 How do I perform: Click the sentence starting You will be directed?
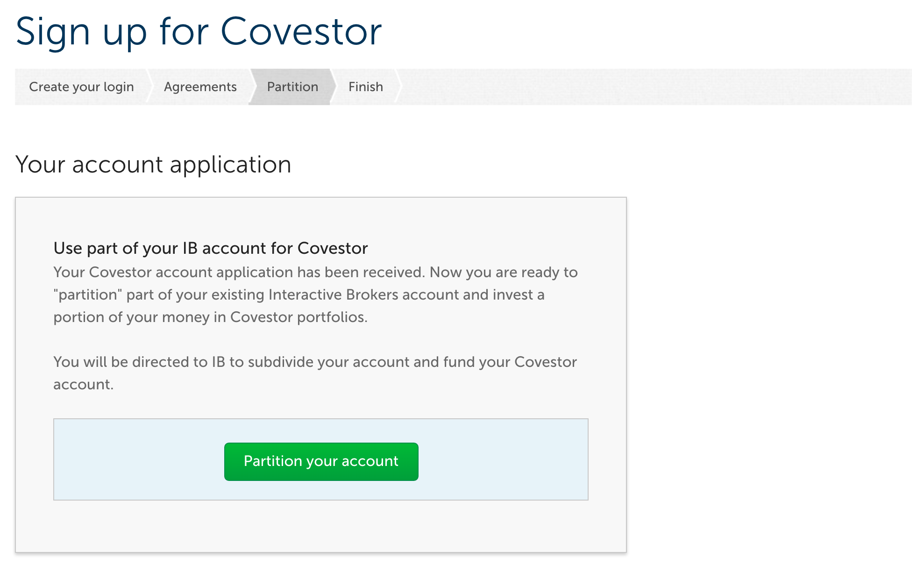[x=315, y=362]
